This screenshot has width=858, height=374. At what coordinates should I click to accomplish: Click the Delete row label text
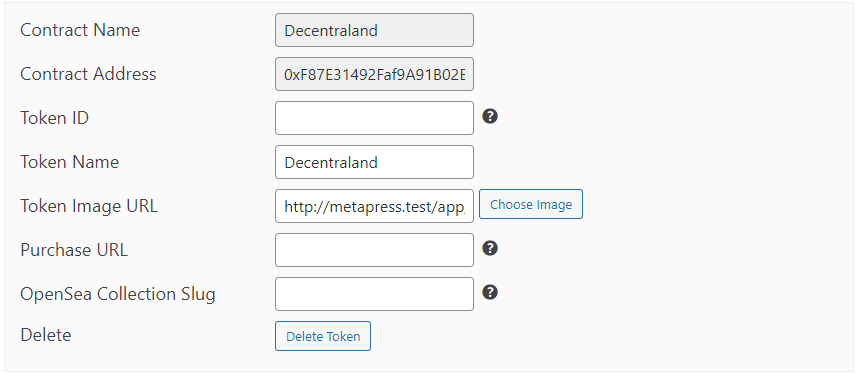point(45,335)
